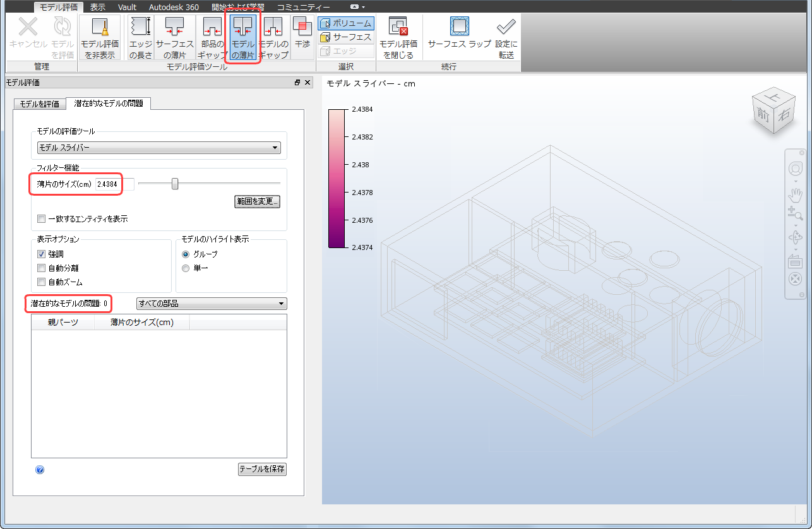Image resolution: width=812 pixels, height=529 pixels.
Task: Click the モデル評価を閉じる icon
Action: [398, 27]
